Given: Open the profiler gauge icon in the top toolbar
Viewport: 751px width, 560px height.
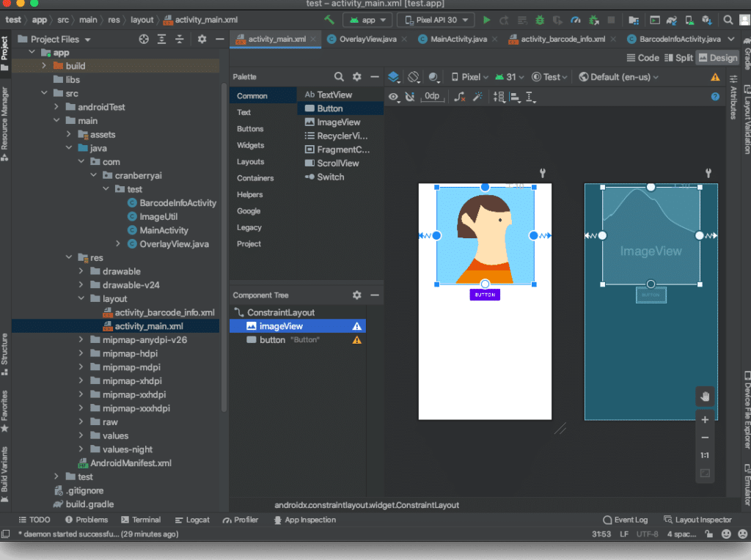Looking at the screenshot, I should click(x=575, y=20).
